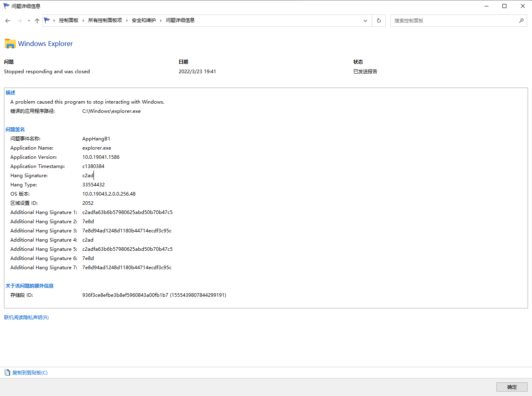The image size is (532, 396).
Task: Expand the chevron before 控制面板
Action: 54,20
